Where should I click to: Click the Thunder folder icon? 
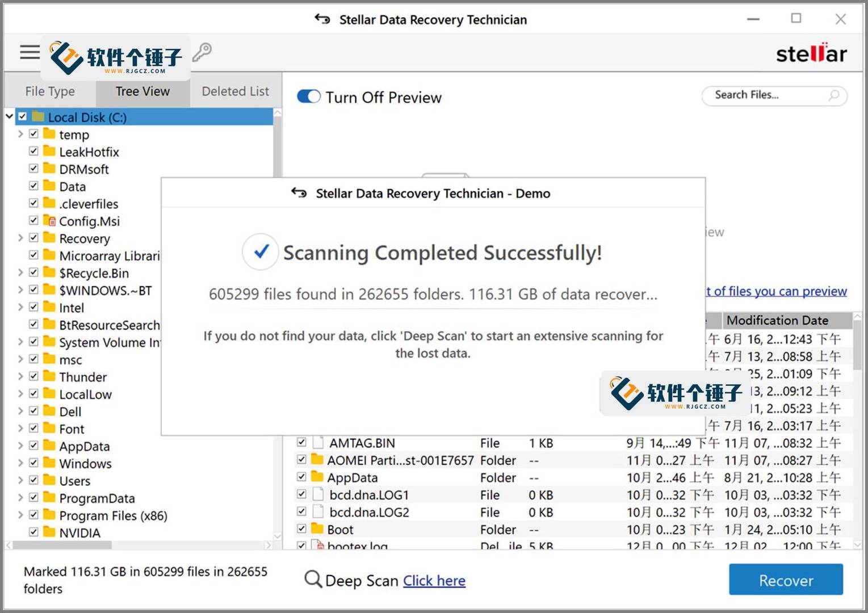pos(49,377)
